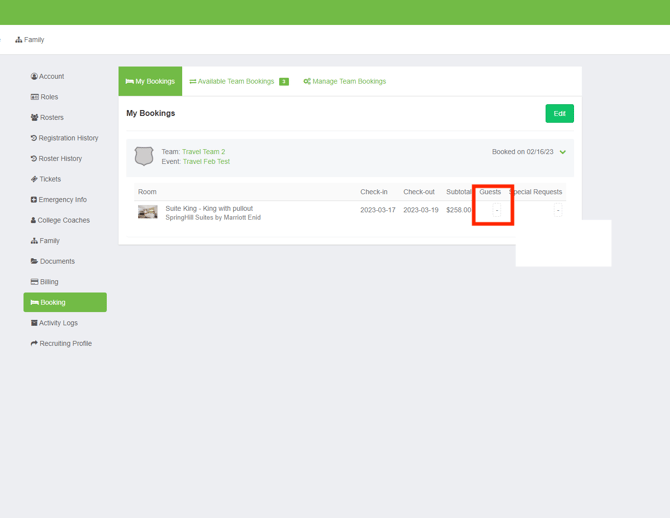Go to the Rosters page

pos(48,118)
